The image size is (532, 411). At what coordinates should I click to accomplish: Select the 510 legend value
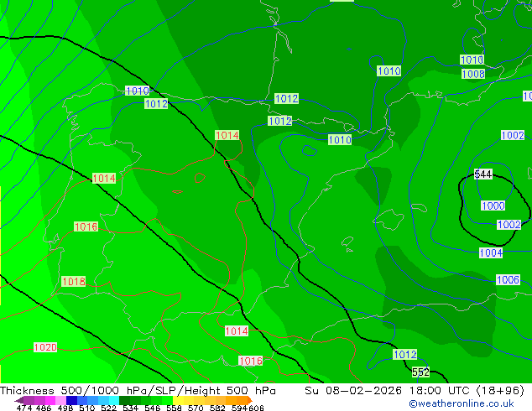[87, 408]
